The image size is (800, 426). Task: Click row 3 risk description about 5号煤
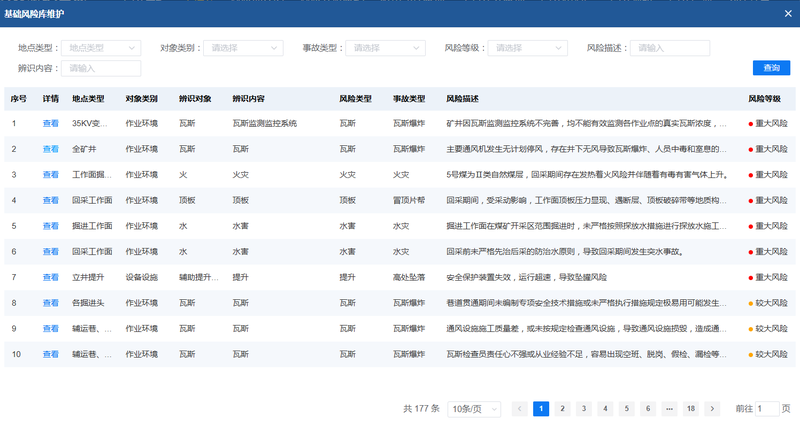pyautogui.click(x=587, y=174)
